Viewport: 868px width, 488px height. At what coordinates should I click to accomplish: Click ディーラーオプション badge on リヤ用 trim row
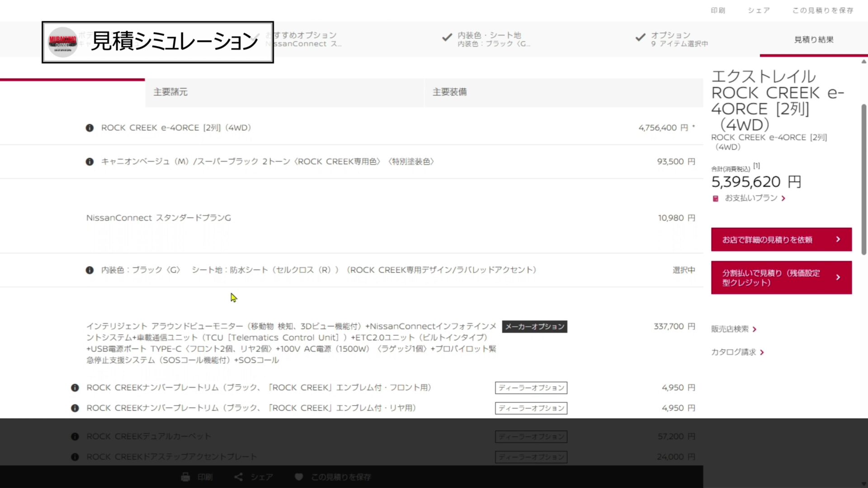tap(531, 408)
